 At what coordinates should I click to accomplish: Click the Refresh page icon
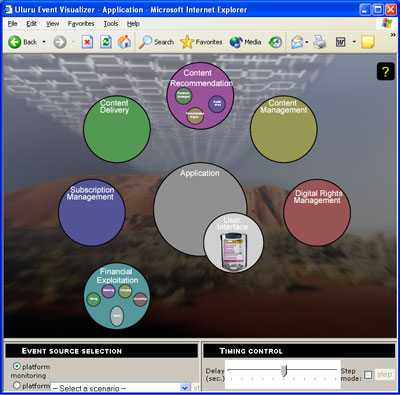(x=106, y=42)
